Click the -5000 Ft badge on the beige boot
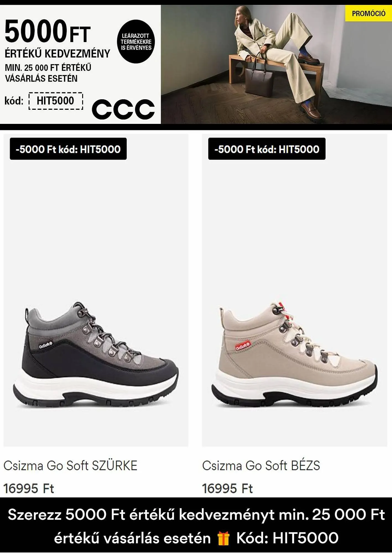This screenshot has height=553, width=392. coord(267,149)
